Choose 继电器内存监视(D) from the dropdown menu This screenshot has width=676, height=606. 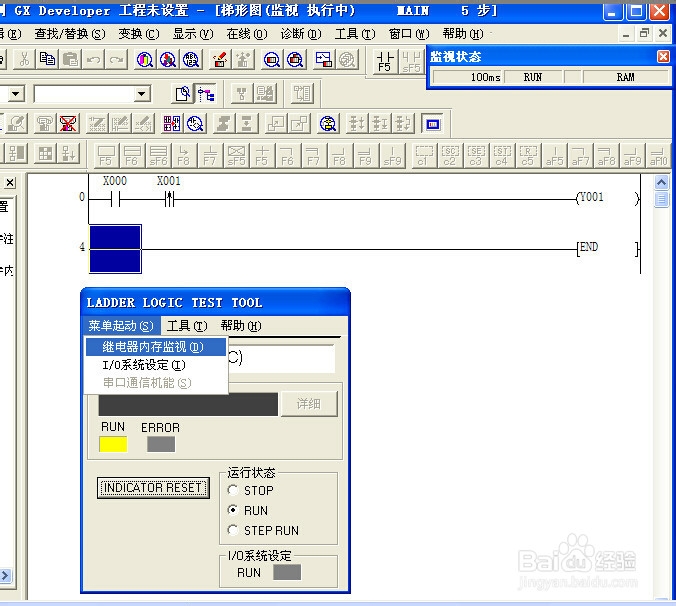156,347
